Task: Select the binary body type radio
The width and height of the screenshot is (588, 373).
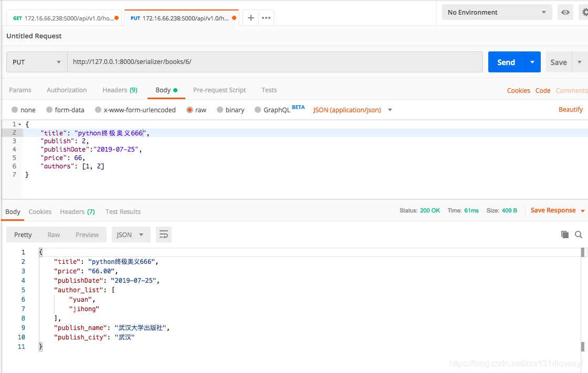Action: (220, 110)
